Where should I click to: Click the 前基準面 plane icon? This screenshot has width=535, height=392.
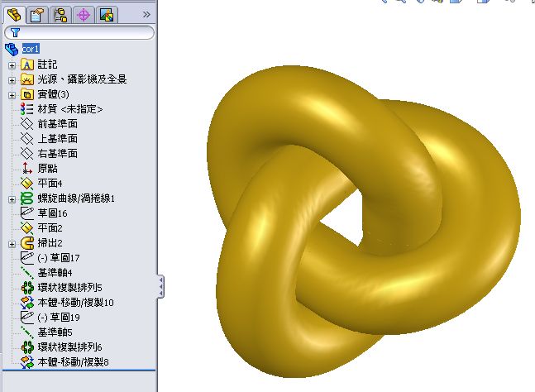point(27,124)
